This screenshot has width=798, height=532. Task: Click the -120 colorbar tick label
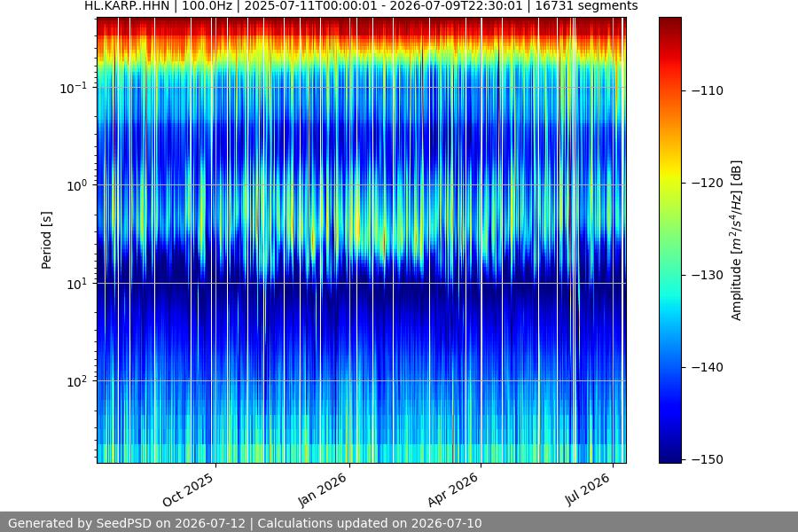[707, 183]
